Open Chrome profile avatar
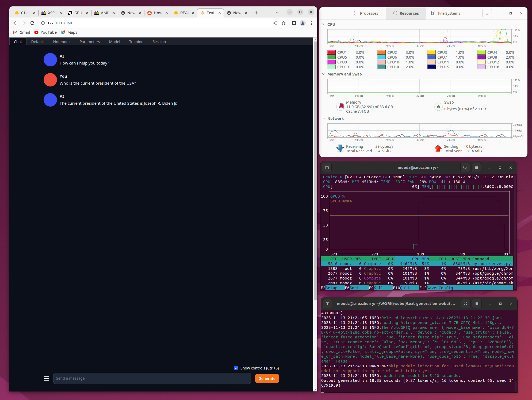The height and width of the screenshot is (400, 532). (303, 23)
